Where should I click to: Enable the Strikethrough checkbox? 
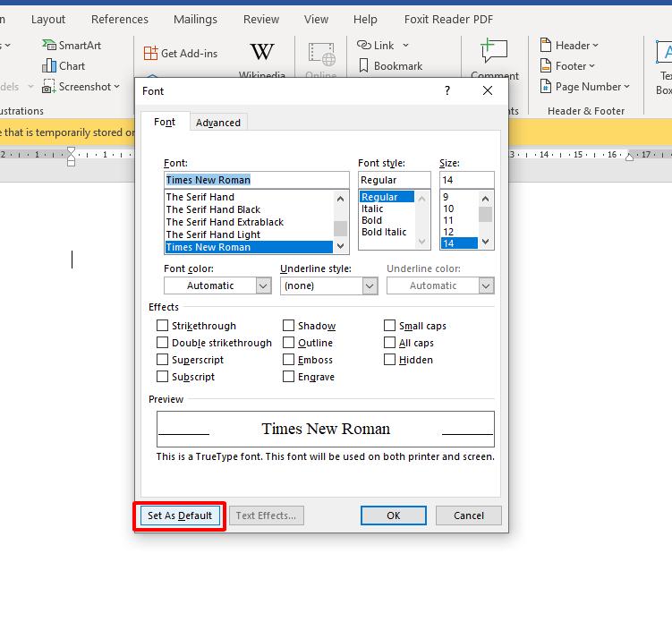coord(163,327)
